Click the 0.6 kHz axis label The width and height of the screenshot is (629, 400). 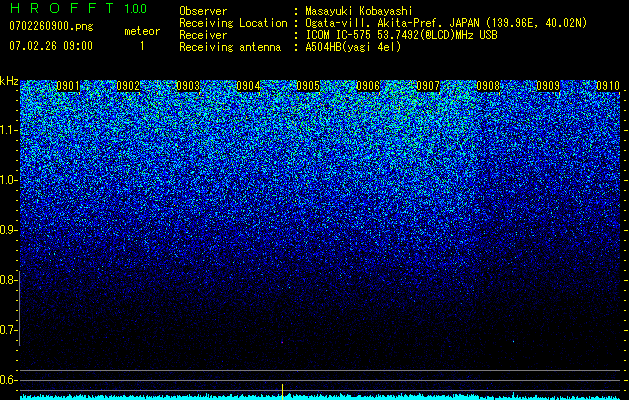[x=8, y=380]
